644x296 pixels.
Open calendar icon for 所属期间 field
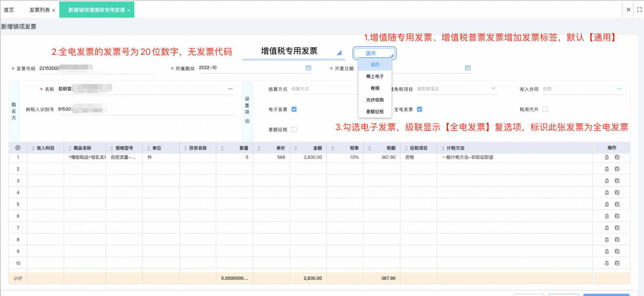click(x=308, y=68)
